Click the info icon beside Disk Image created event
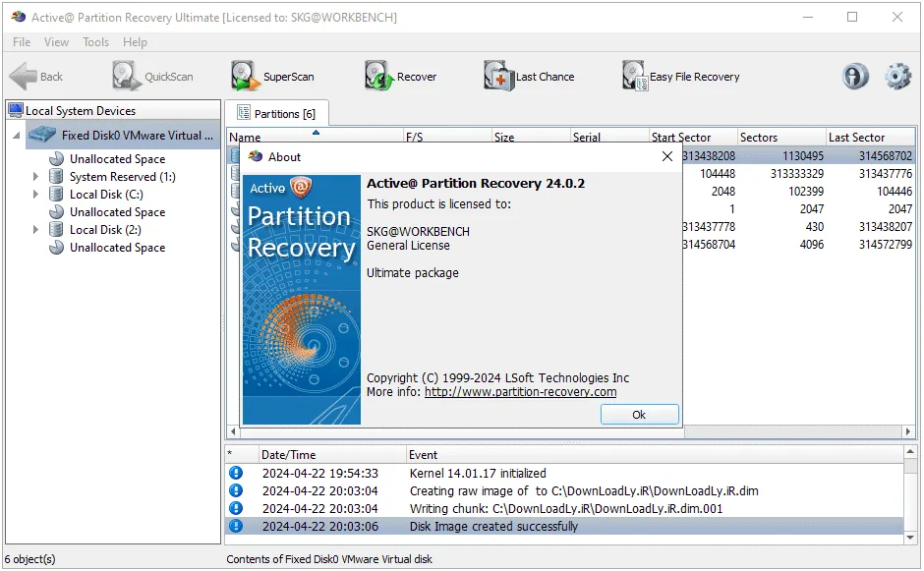Viewport: 924px width, 571px height. click(236, 526)
